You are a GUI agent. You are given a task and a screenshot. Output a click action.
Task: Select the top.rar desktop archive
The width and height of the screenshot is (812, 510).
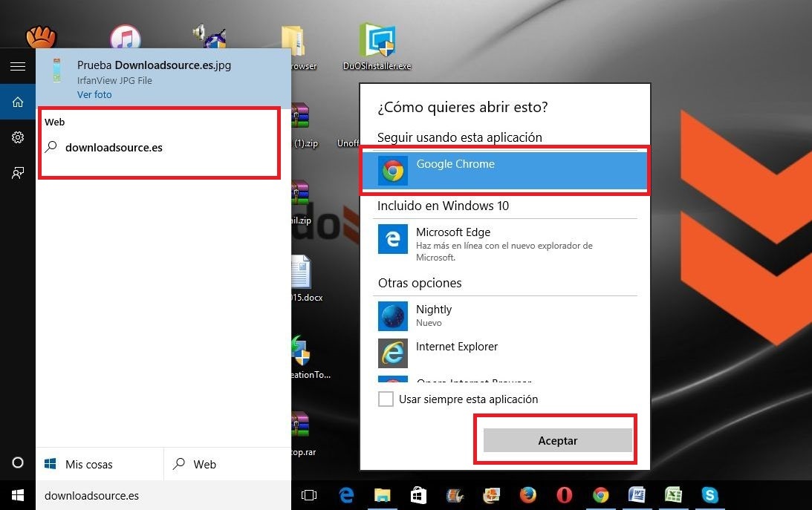303,434
